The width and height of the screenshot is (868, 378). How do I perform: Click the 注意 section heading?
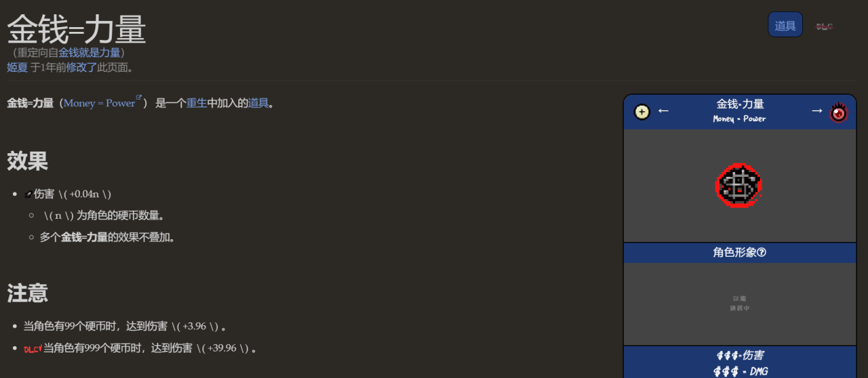[x=27, y=293]
